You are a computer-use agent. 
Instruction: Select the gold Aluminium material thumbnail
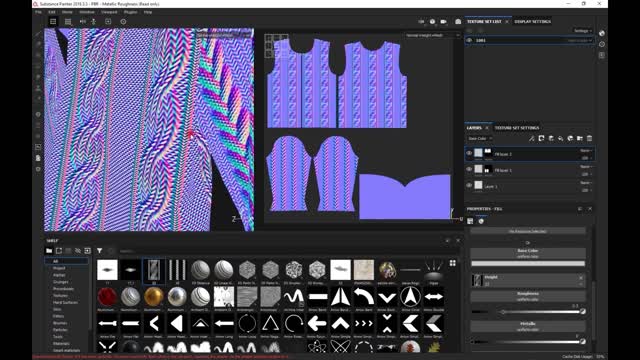[154, 297]
